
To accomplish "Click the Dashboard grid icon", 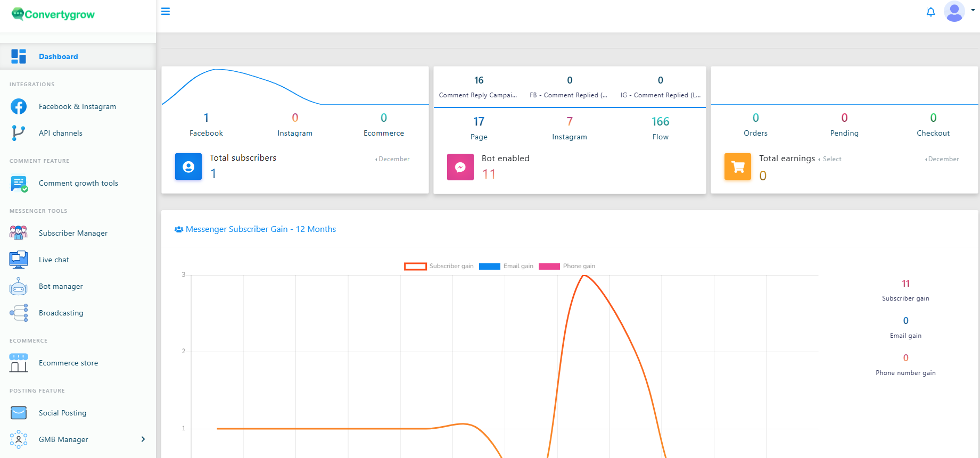I will [x=19, y=56].
